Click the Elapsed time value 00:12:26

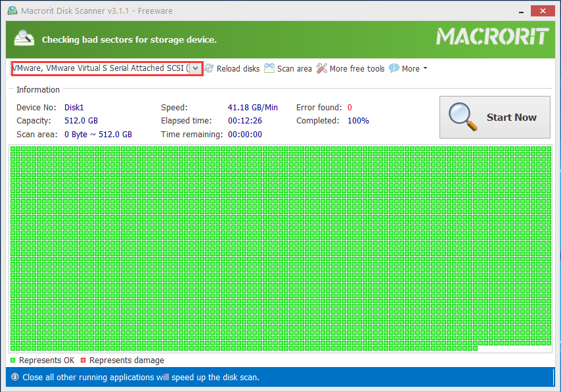point(245,121)
